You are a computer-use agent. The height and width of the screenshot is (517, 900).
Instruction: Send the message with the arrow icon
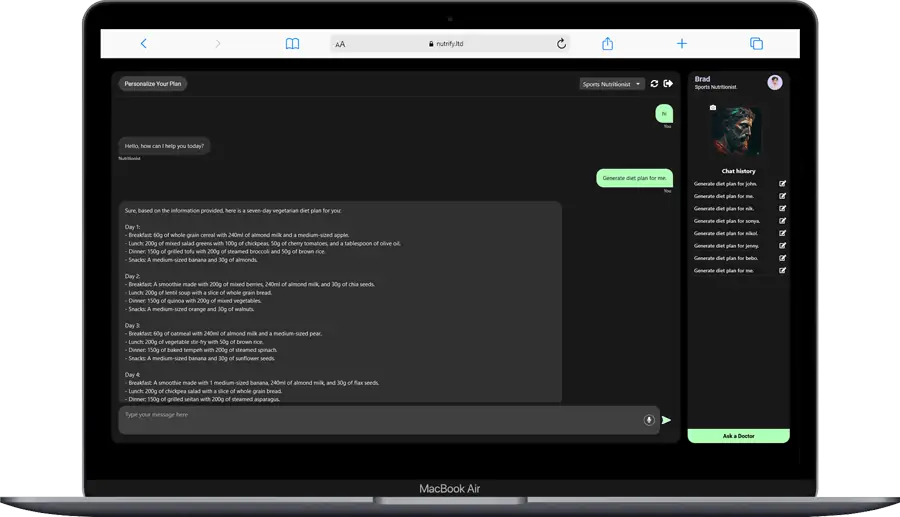667,420
